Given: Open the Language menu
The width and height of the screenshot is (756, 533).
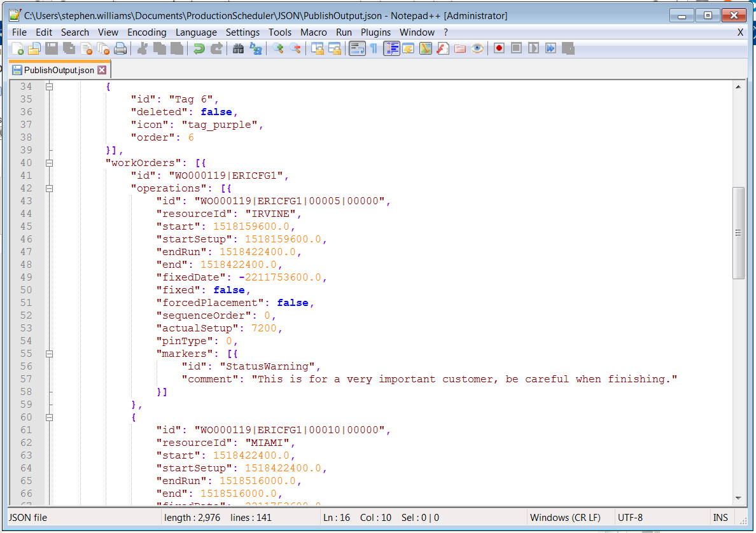Looking at the screenshot, I should click(196, 32).
